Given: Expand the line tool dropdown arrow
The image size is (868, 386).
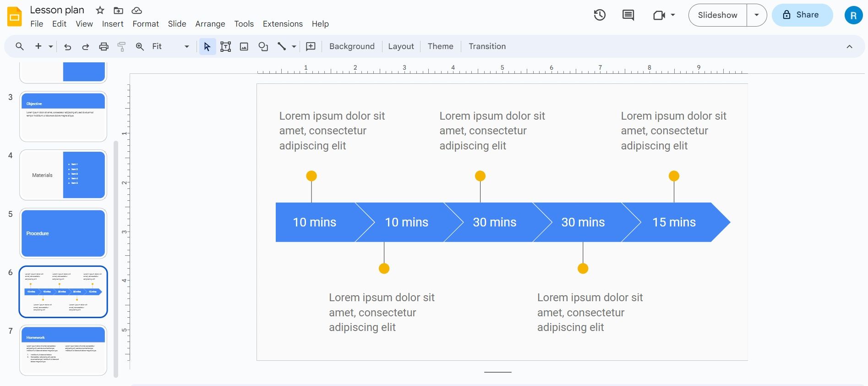Looking at the screenshot, I should click(x=294, y=46).
